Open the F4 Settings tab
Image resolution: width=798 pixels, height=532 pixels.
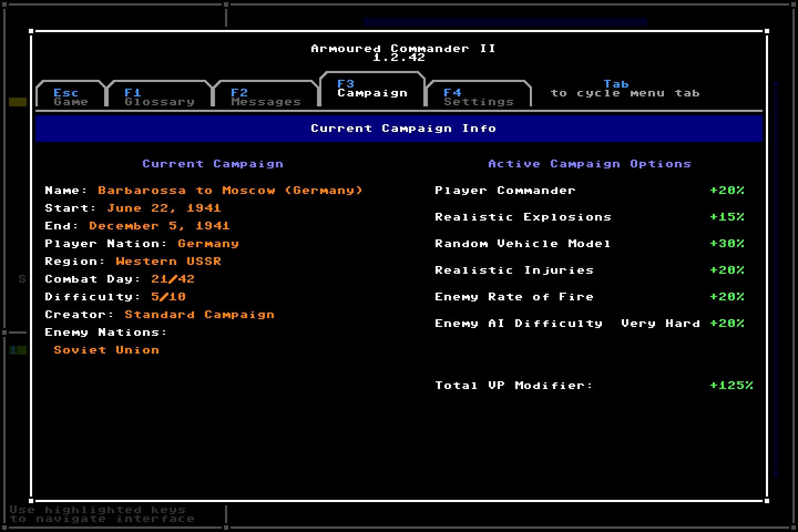pyautogui.click(x=479, y=94)
